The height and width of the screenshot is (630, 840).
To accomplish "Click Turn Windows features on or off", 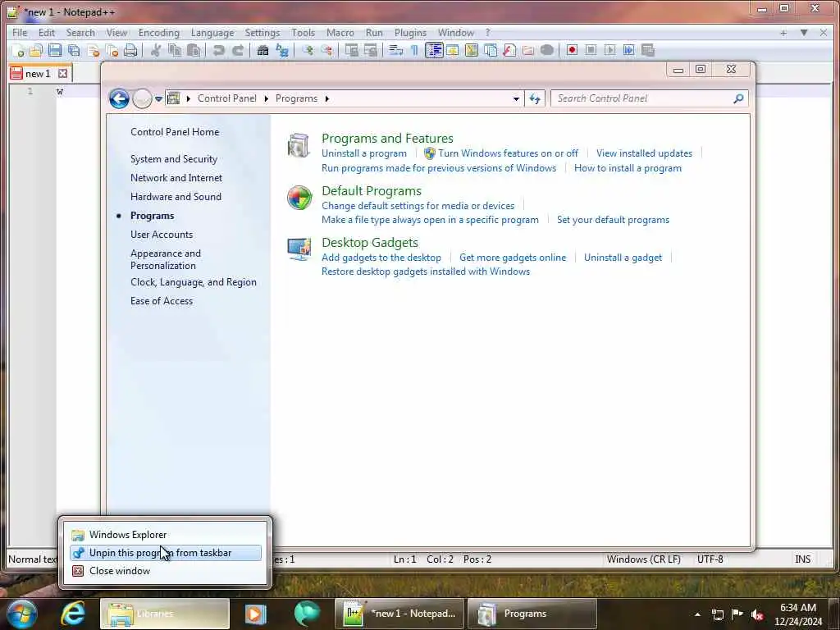I will coord(508,153).
